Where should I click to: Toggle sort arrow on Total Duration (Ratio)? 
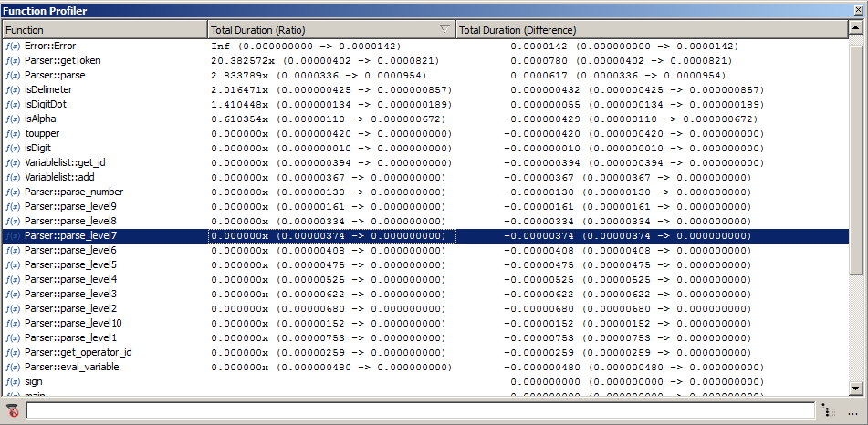coord(444,30)
